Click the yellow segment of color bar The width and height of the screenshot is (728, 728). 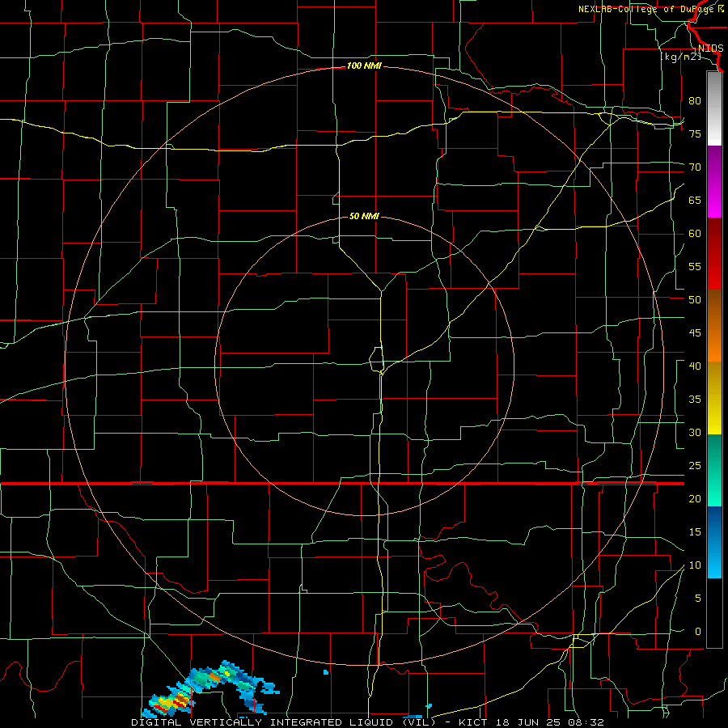(714, 398)
